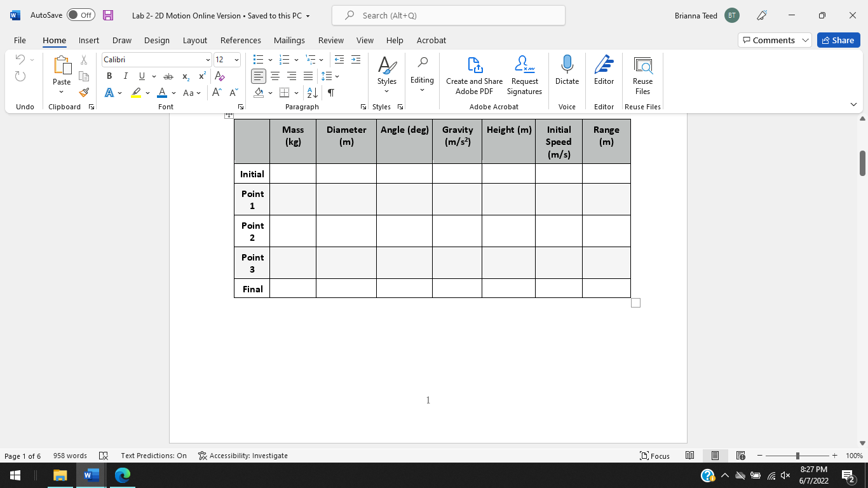Click the Numbering list icon

point(285,60)
